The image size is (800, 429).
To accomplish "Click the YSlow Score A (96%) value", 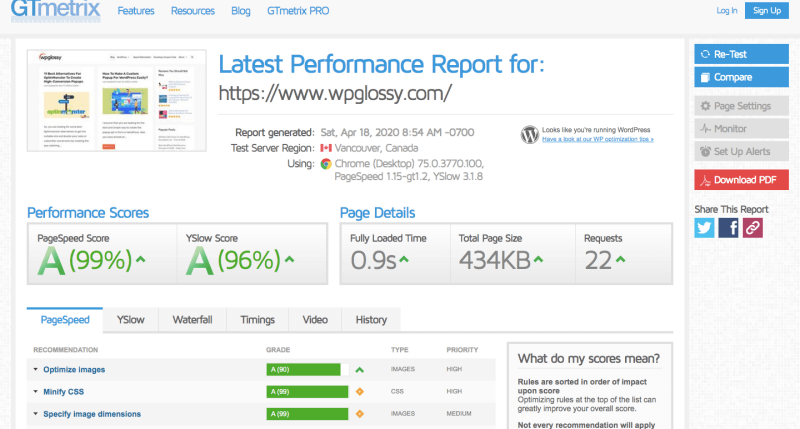I will (234, 260).
